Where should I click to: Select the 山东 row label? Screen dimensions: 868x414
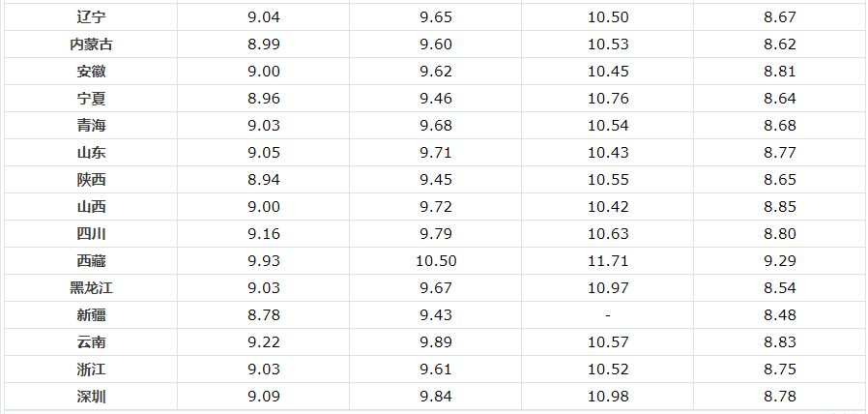[x=92, y=153]
